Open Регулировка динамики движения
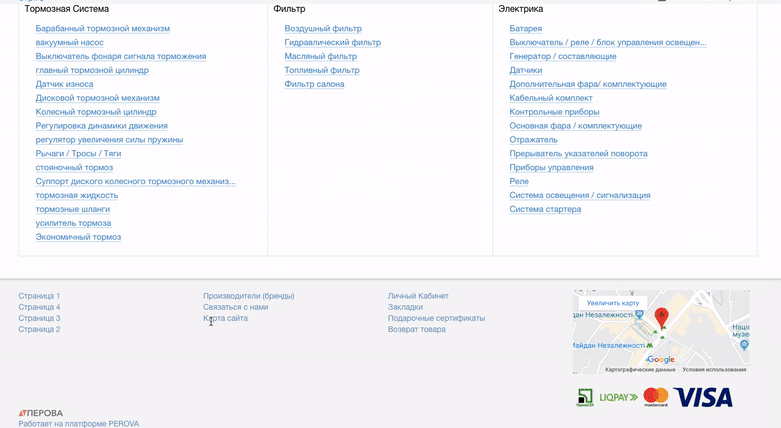 (x=101, y=126)
